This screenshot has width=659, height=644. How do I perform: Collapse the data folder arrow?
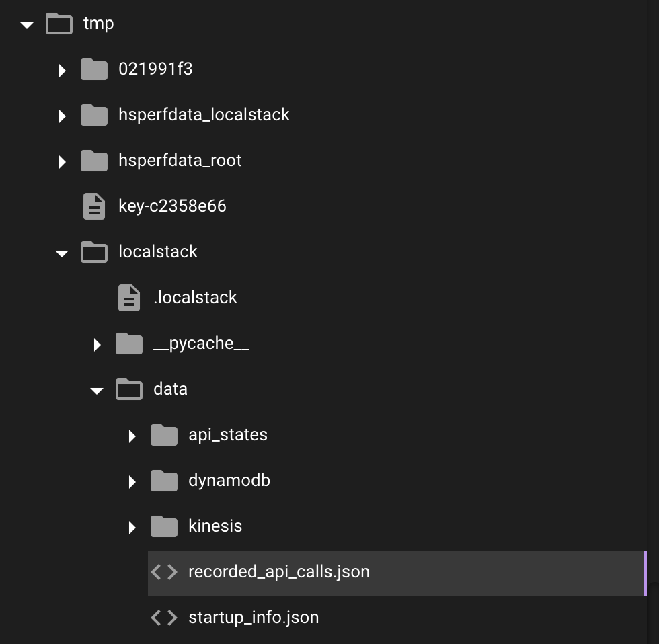click(x=97, y=391)
